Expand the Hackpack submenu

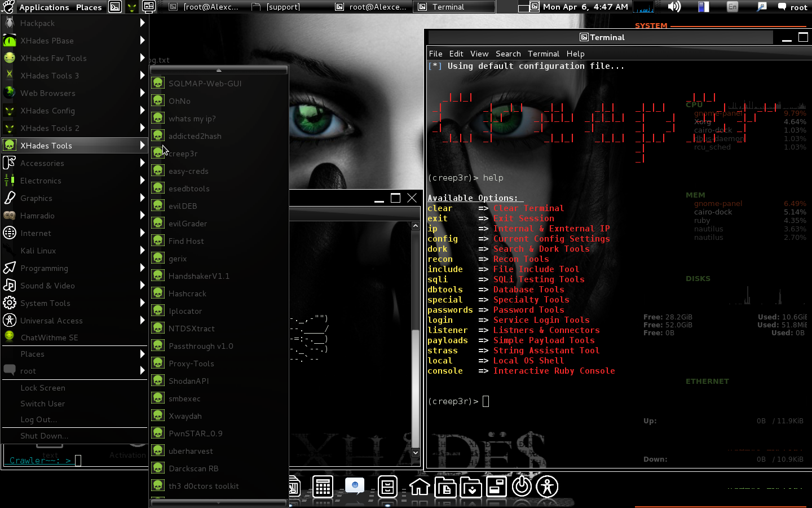tap(74, 23)
